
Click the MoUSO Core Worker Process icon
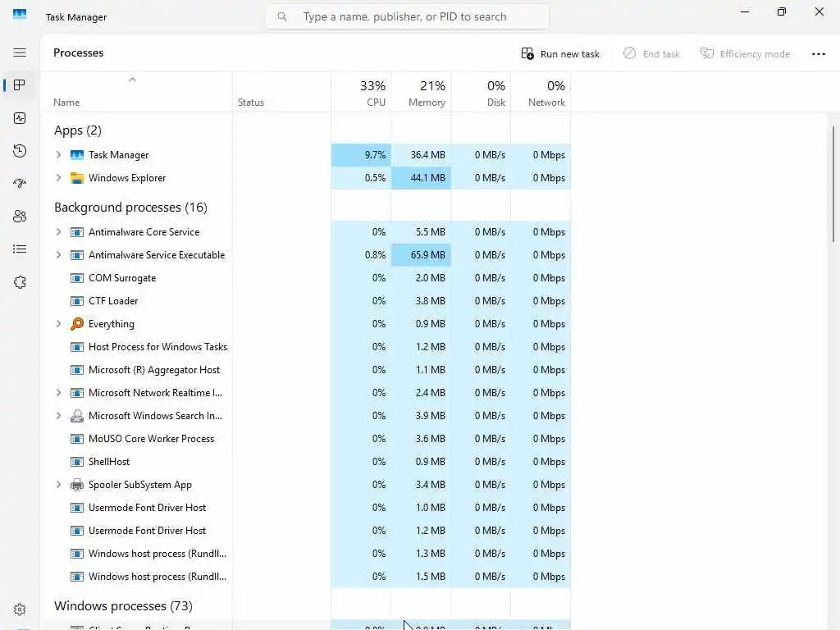[77, 439]
